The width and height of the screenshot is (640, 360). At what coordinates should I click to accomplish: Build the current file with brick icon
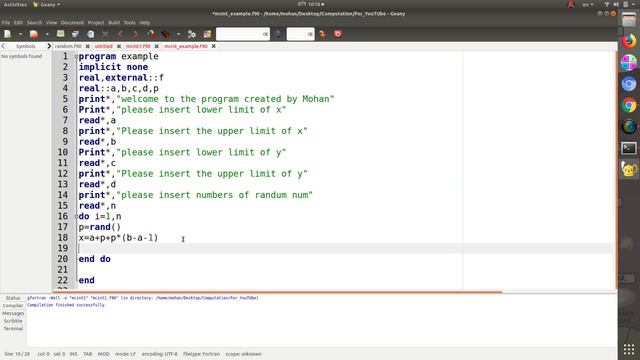(x=165, y=34)
